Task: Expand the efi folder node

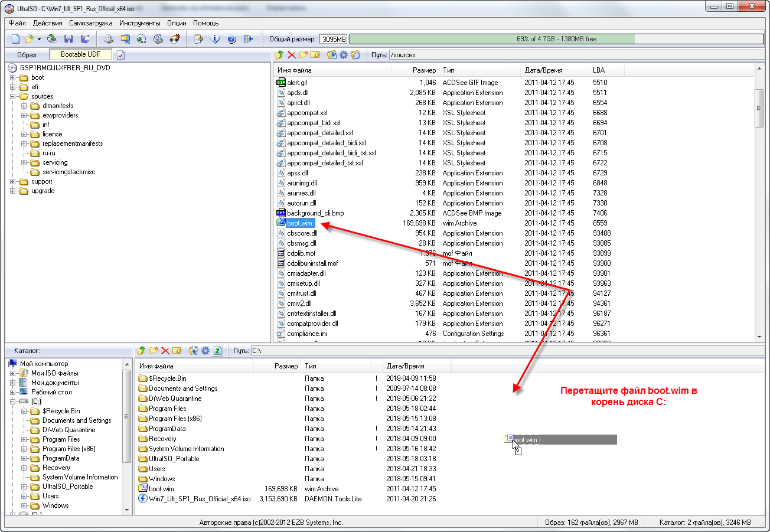Action: point(13,87)
